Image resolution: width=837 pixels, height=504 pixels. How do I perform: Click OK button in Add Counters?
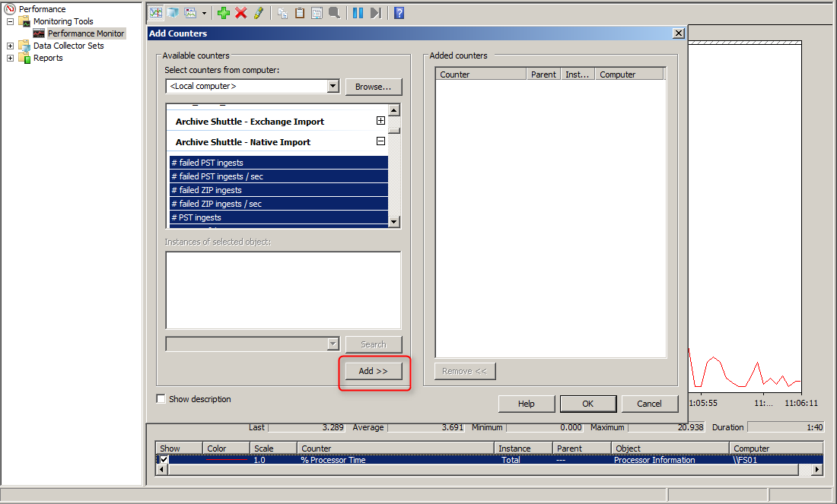click(x=587, y=404)
